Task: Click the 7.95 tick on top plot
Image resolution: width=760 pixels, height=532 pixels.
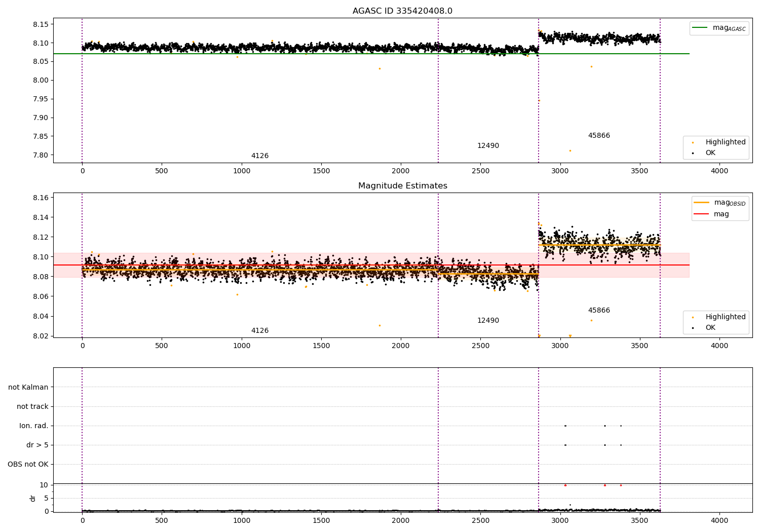Action: tap(40, 99)
